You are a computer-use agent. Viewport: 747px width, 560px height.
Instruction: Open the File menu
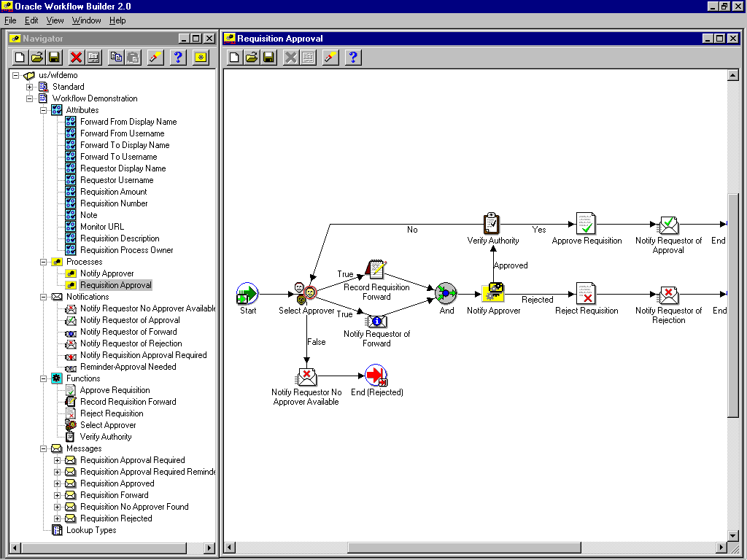tap(10, 20)
